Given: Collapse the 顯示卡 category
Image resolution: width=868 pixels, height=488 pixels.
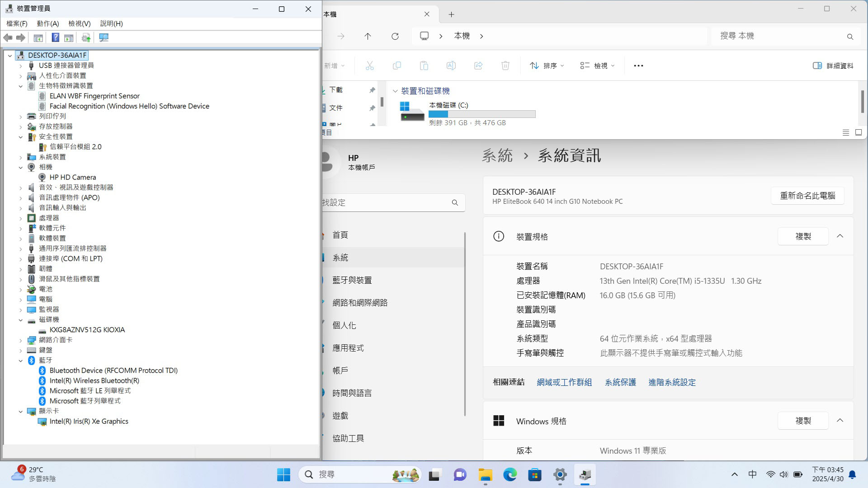Looking at the screenshot, I should (x=21, y=411).
